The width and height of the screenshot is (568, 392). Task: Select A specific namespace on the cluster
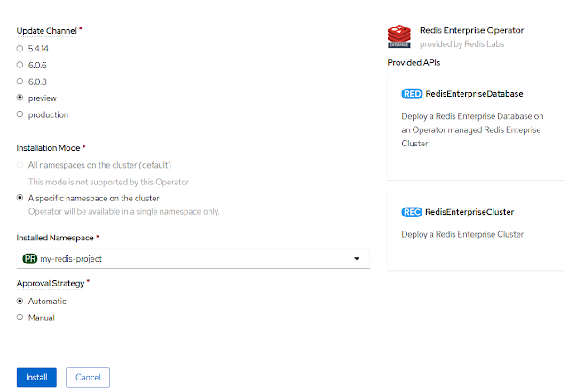[x=20, y=198]
